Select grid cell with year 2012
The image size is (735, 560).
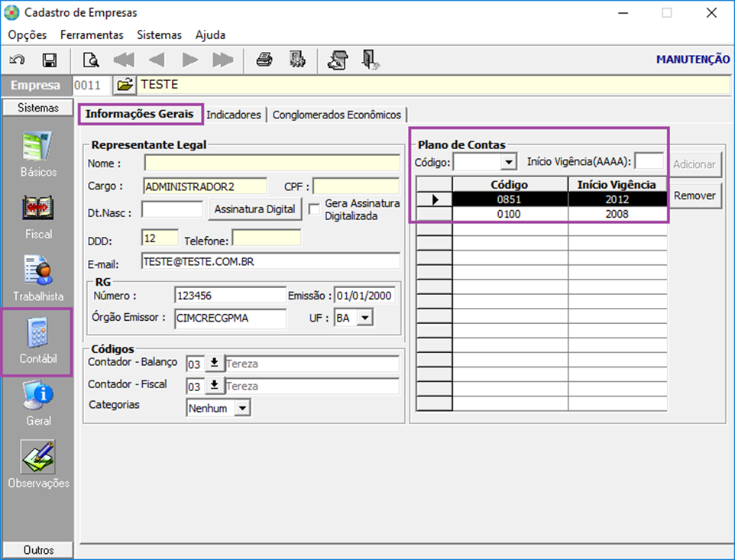[617, 199]
